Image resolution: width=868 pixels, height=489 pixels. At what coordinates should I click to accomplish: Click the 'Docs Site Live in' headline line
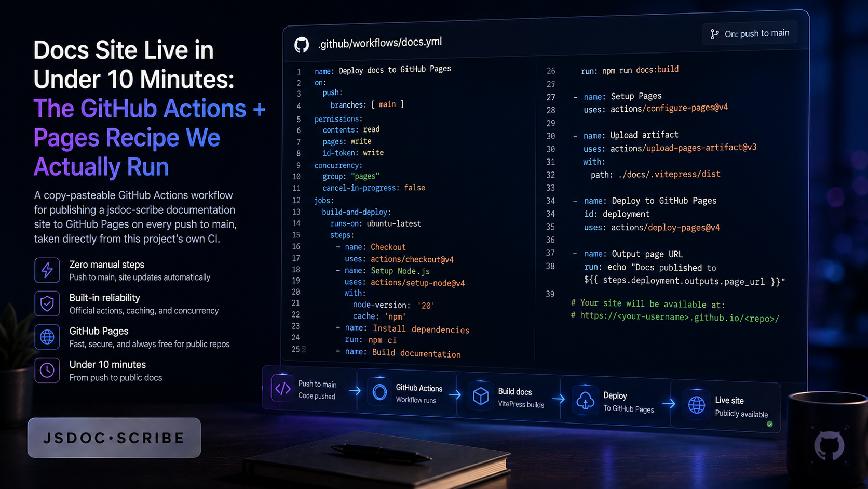[x=124, y=50]
